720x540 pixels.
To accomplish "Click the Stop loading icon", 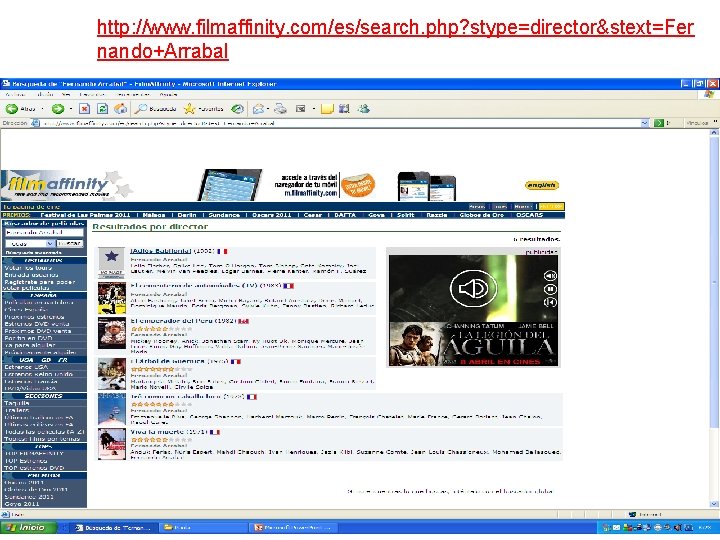I will (x=84, y=109).
